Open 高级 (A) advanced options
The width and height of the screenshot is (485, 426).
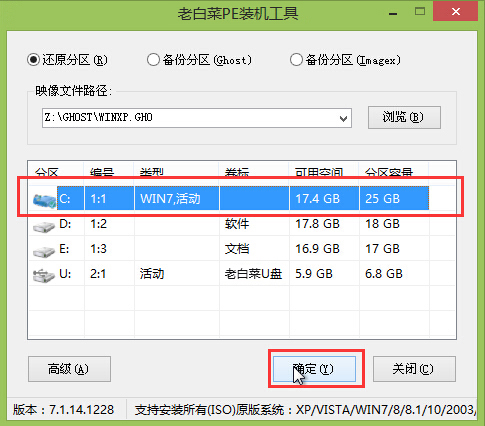[x=69, y=369]
